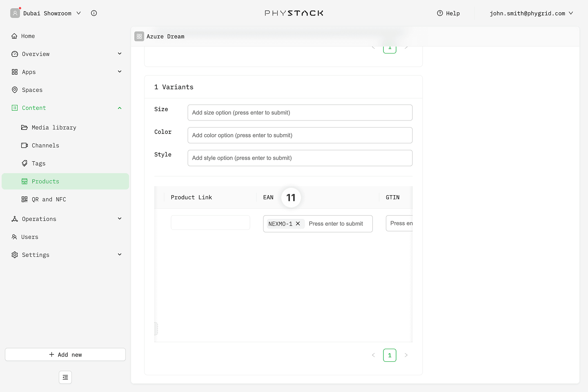
Task: Click the PHYSTACK logo
Action: click(294, 13)
